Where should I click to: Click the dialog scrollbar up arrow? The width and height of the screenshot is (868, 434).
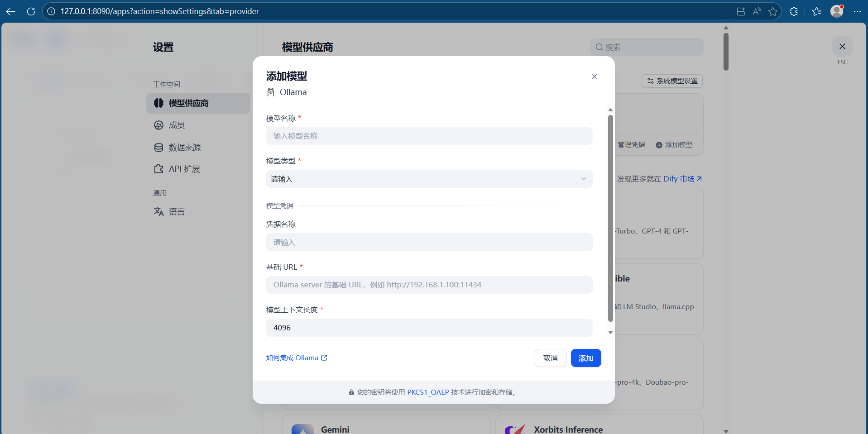pyautogui.click(x=610, y=110)
